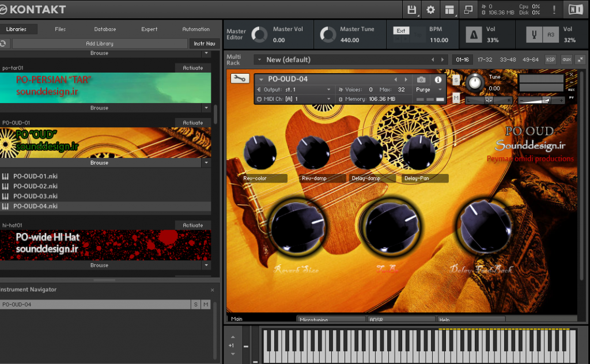Click the Native Instruments NI logo
Screen dimensions: 590x364
pyautogui.click(x=576, y=9)
